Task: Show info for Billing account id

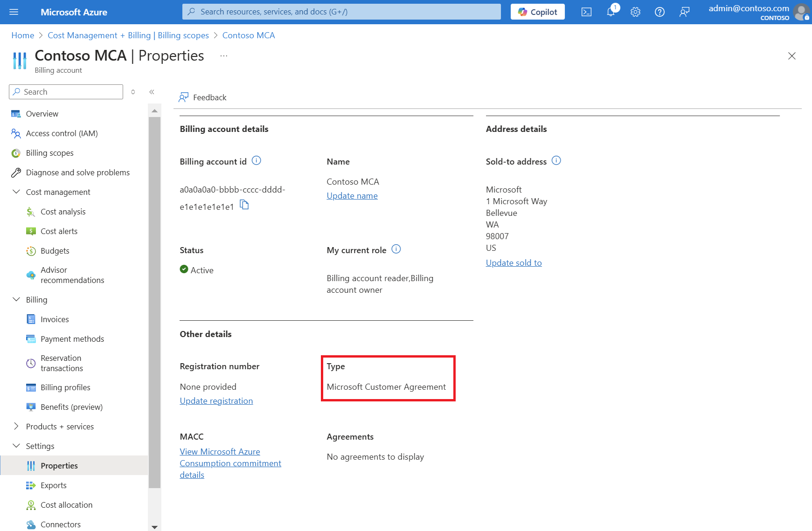Action: click(257, 161)
